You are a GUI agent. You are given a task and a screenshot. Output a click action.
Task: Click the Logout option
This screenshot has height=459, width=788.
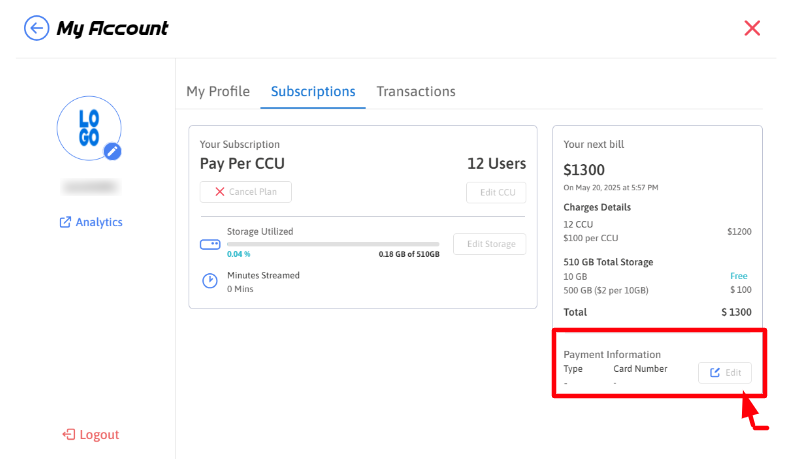(x=98, y=435)
